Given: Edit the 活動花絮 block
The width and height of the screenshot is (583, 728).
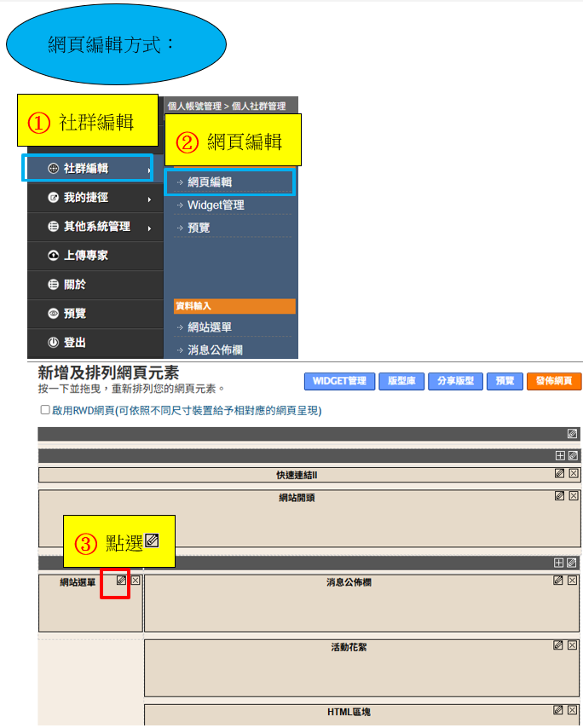Looking at the screenshot, I should pyautogui.click(x=558, y=645).
